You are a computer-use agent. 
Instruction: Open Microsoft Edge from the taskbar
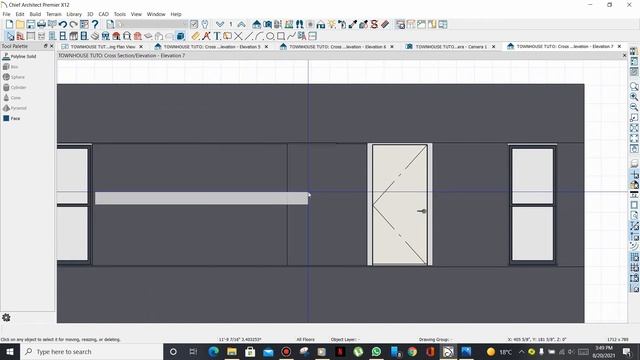point(213,351)
